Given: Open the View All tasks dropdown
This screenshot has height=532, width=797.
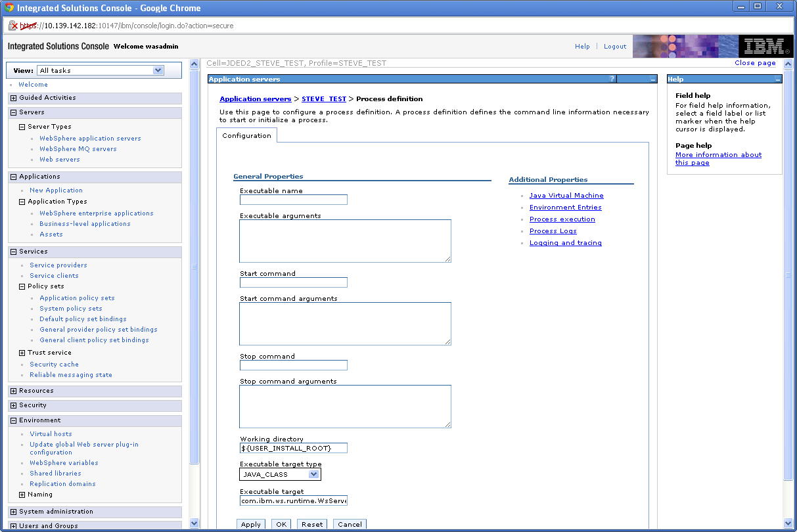Looking at the screenshot, I should 101,70.
